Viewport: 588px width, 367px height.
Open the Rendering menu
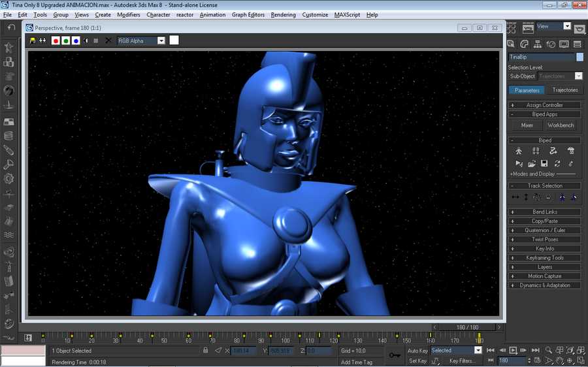click(283, 14)
